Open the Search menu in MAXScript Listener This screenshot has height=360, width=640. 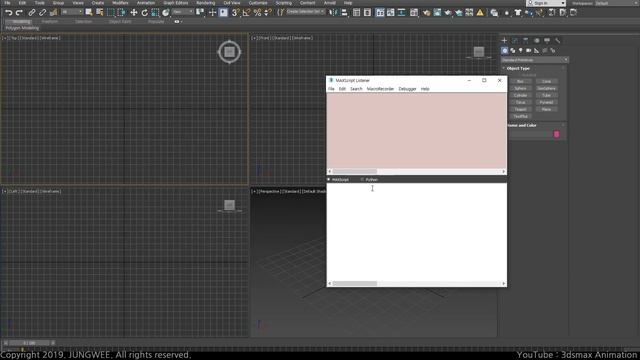[x=356, y=89]
